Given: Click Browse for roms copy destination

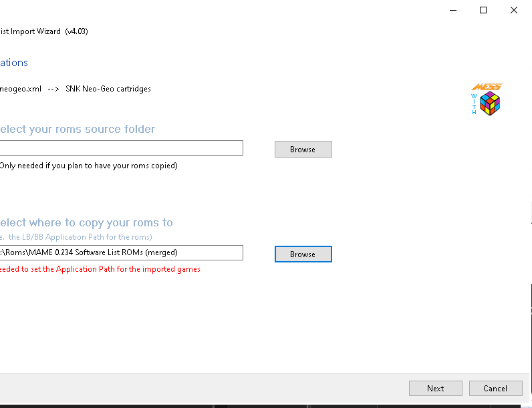Looking at the screenshot, I should coord(303,254).
